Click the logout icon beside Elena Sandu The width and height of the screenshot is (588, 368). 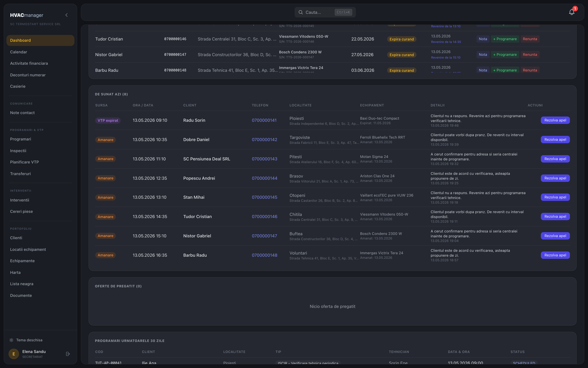[68, 354]
